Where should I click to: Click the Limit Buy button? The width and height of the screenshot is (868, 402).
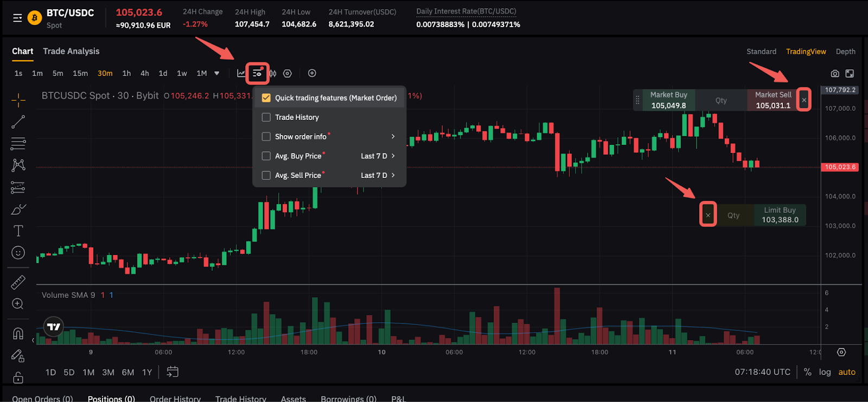pyautogui.click(x=780, y=215)
